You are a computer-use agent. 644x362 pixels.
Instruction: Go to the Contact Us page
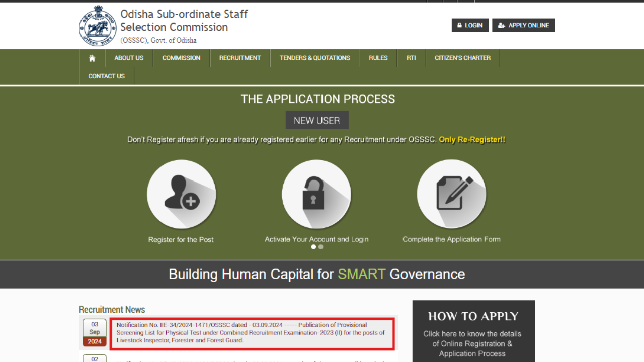click(106, 76)
